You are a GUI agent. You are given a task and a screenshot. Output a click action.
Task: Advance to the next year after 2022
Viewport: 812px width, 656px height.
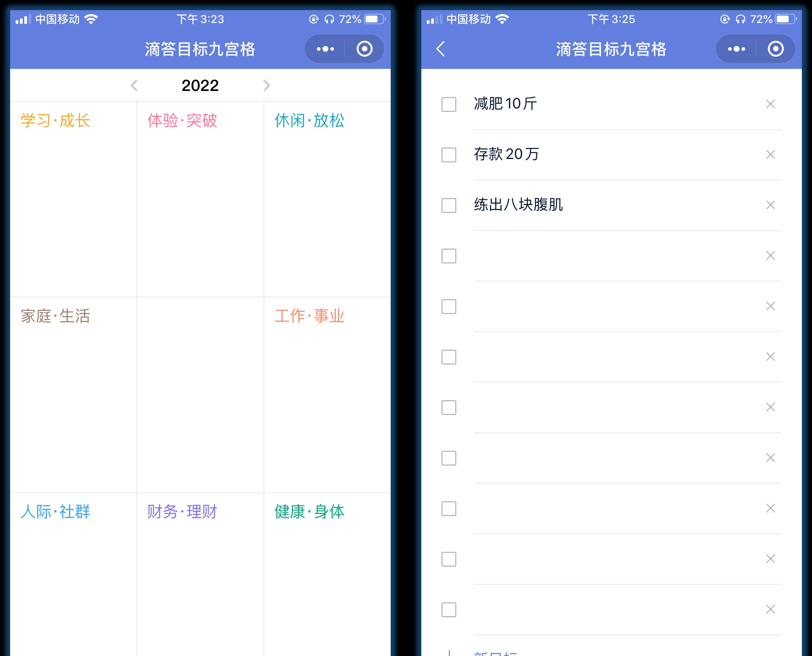[267, 86]
